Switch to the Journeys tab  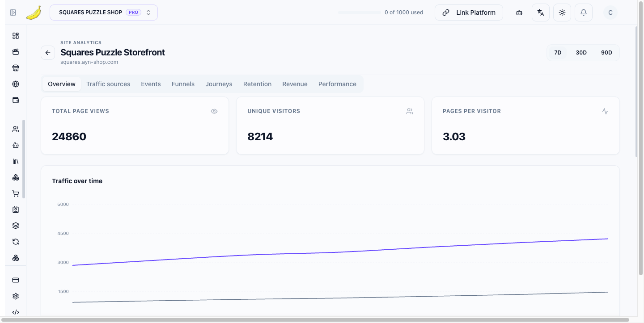[219, 84]
